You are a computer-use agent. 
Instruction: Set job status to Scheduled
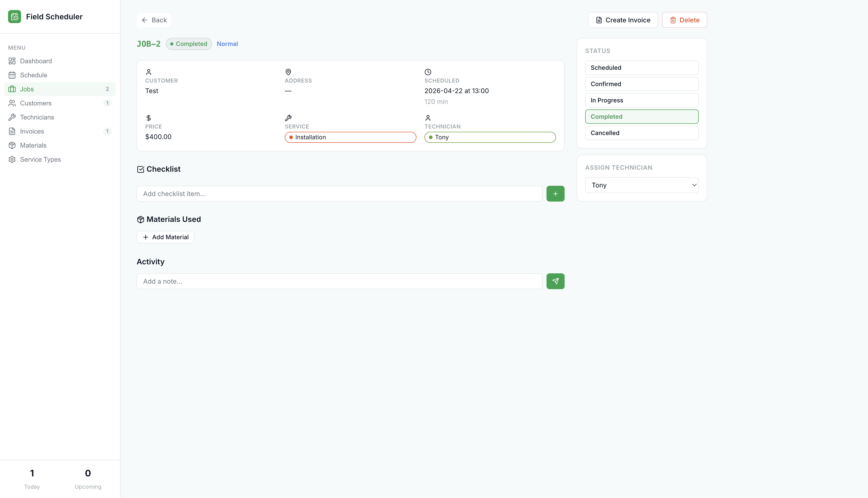[x=641, y=68]
